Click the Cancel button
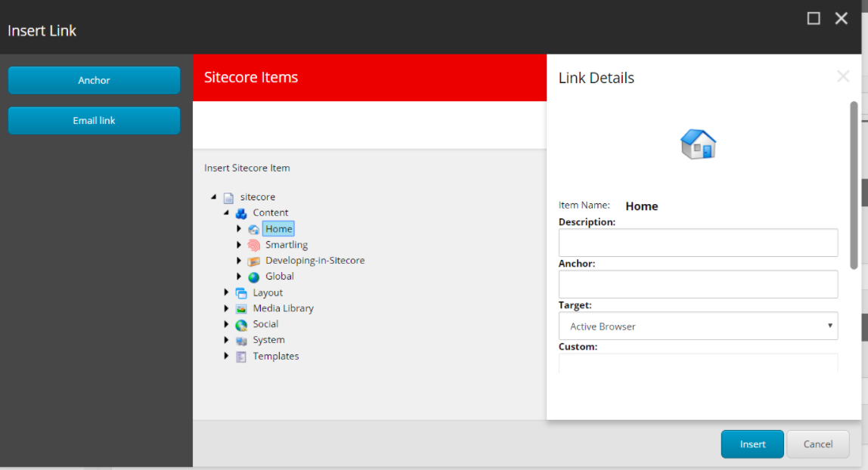The height and width of the screenshot is (470, 868). click(x=817, y=444)
